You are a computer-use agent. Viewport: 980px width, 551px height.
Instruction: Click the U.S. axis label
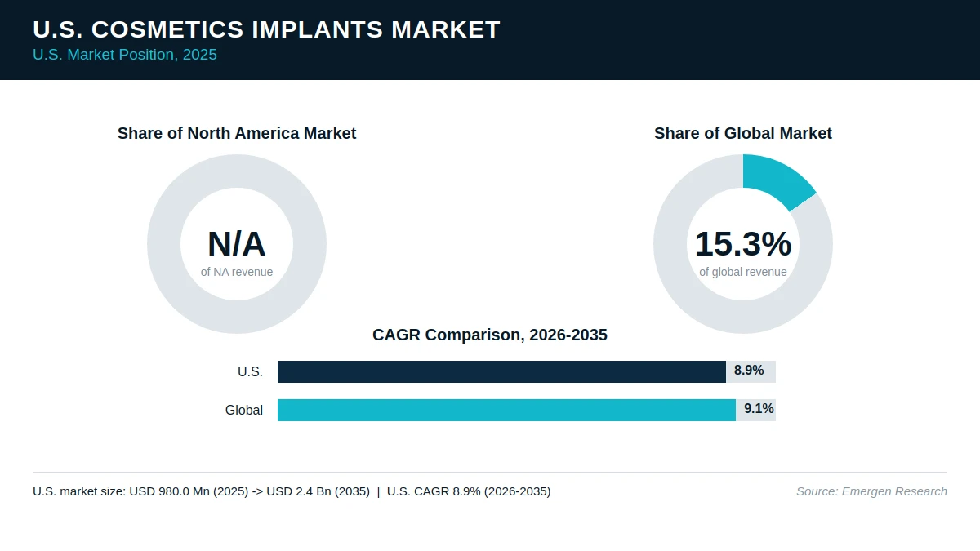(x=250, y=372)
